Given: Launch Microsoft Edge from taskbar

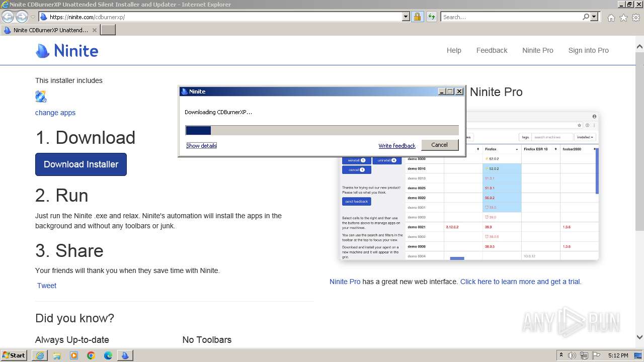Looking at the screenshot, I should 108,355.
